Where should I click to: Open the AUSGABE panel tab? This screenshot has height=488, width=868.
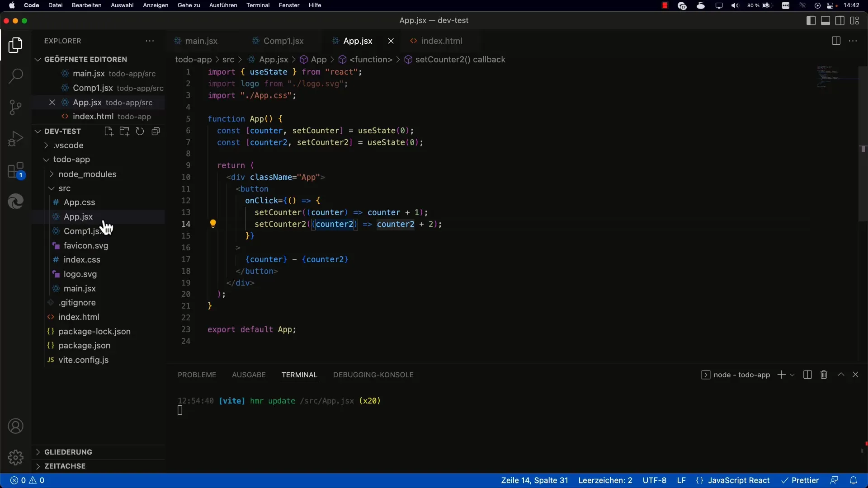249,375
